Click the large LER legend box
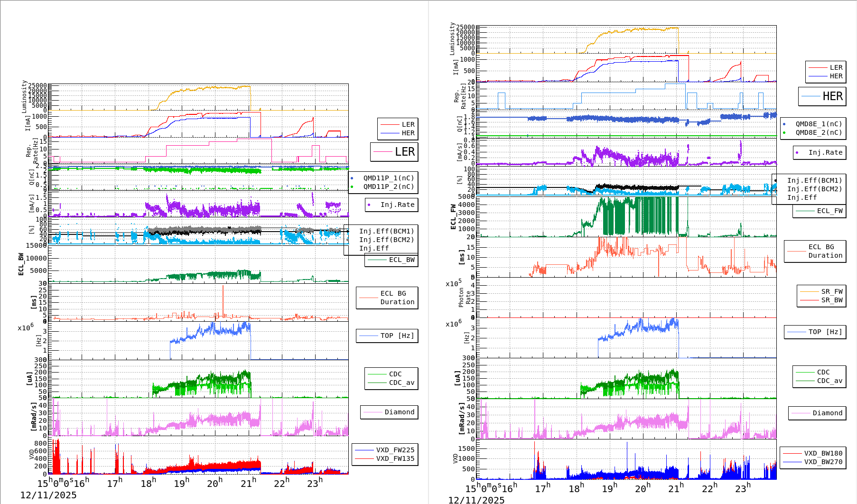 tap(394, 152)
